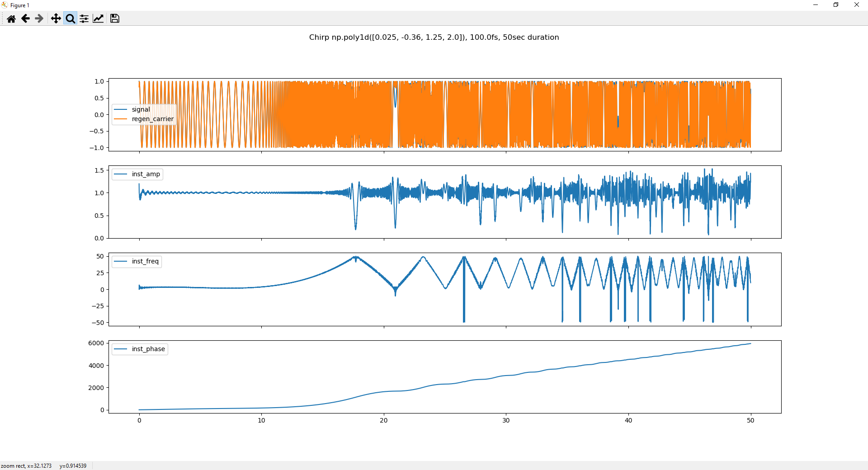
Task: Click the Figure 1 window icon
Action: click(x=5, y=5)
